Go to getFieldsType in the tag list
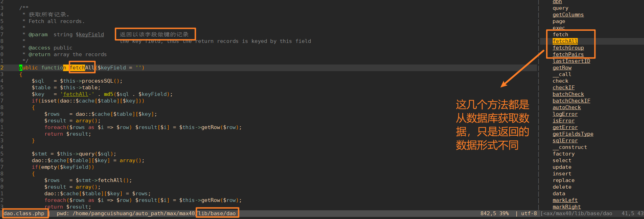 [573, 134]
